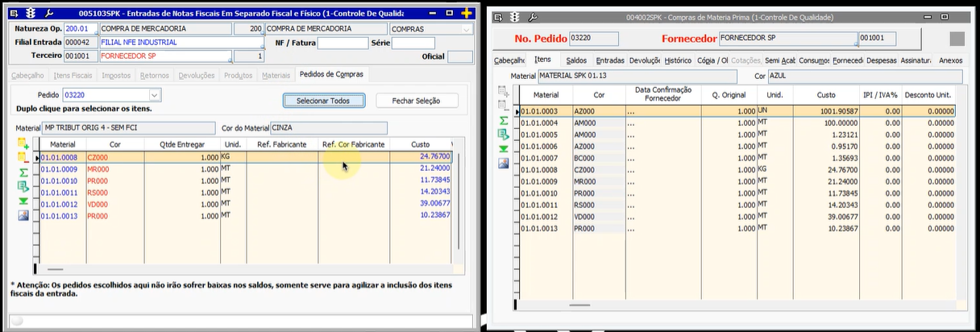Select the Itens tab in Compras window

pos(542,60)
